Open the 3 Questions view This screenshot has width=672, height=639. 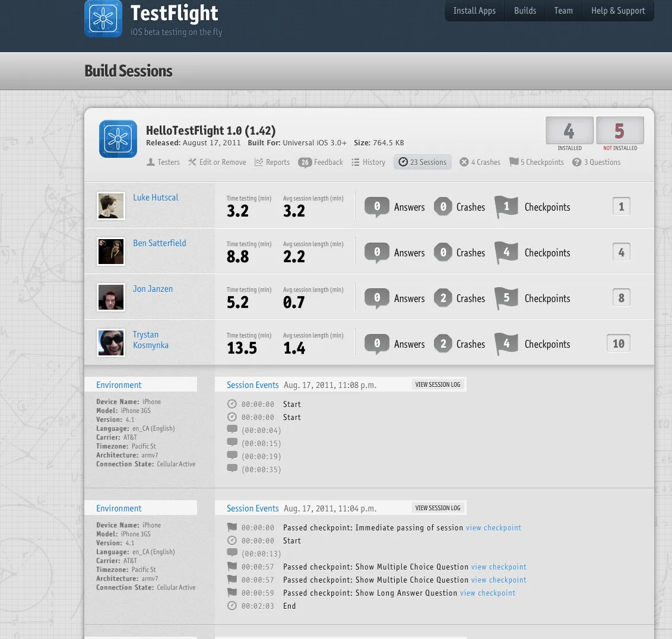[x=596, y=162]
